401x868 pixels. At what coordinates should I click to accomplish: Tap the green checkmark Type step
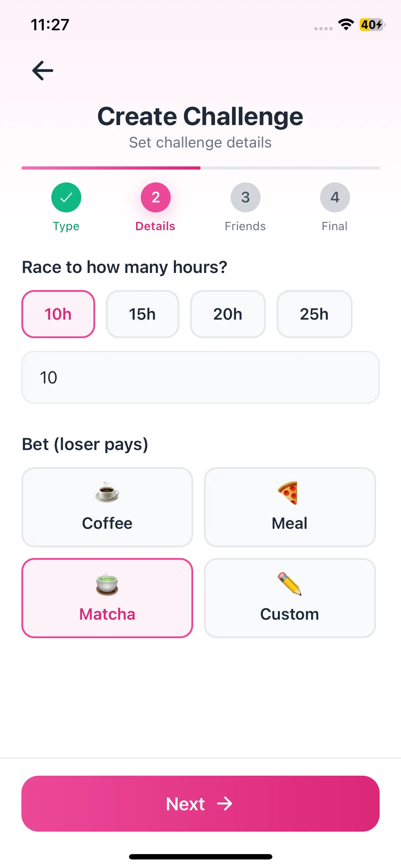66,197
